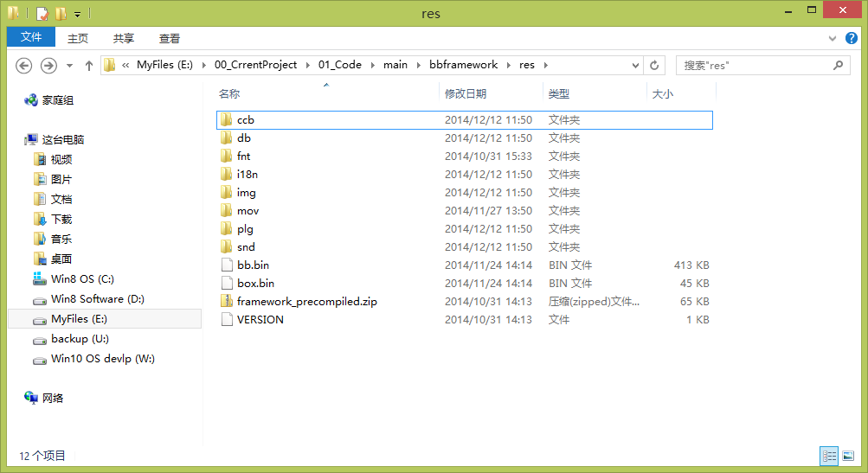Open the 共享 ribbon tab
The image size is (868, 473).
(124, 38)
